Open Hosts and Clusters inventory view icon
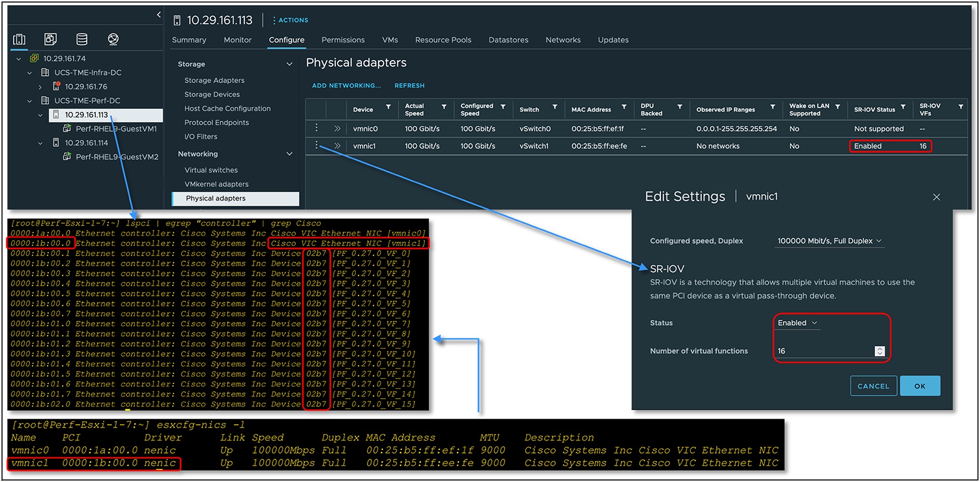 pos(19,39)
